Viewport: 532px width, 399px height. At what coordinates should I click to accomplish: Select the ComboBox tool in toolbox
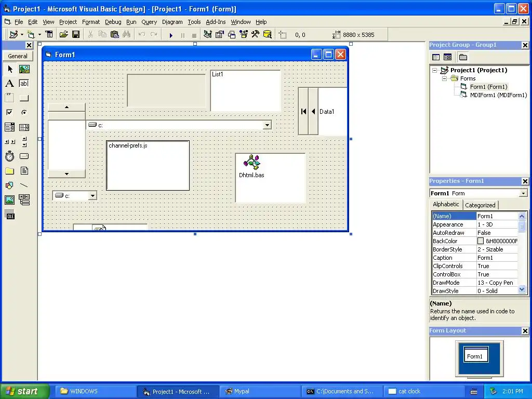10,127
